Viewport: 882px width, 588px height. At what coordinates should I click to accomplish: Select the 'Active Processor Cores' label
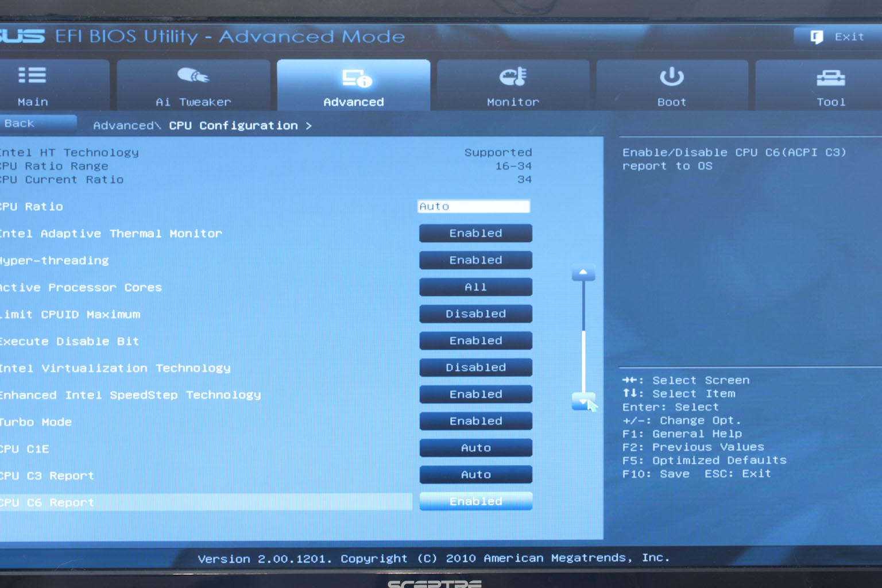(81, 288)
